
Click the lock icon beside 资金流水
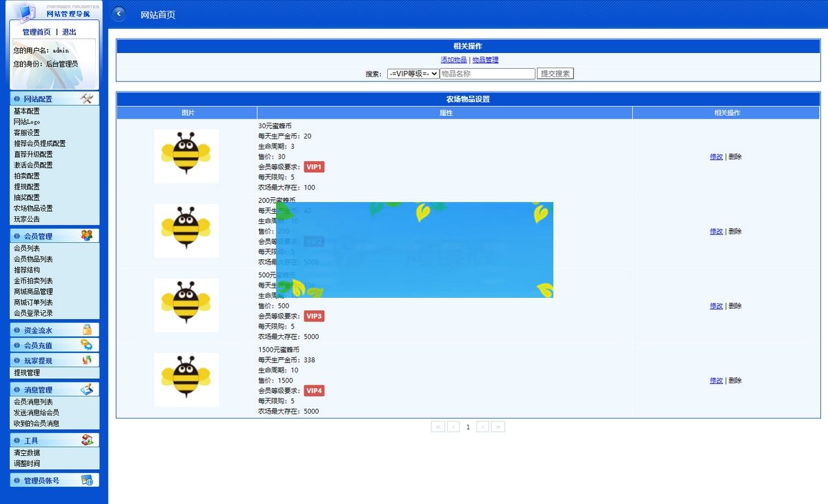tap(86, 330)
